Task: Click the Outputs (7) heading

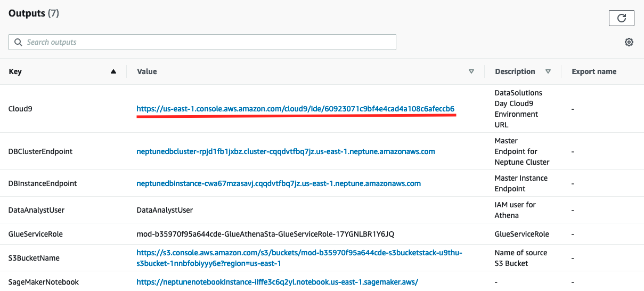Action: (x=34, y=13)
